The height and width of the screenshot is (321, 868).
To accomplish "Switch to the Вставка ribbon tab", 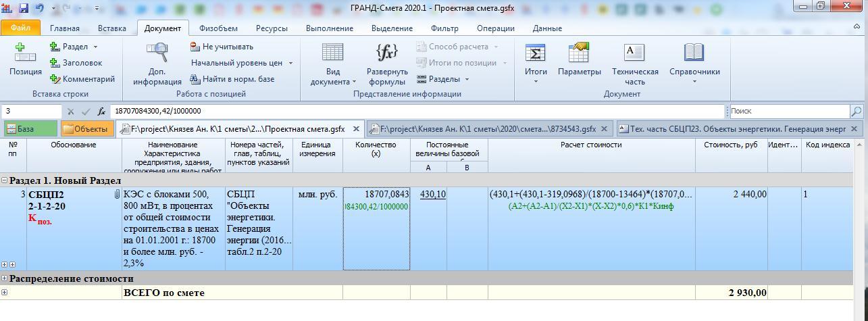I will point(111,28).
